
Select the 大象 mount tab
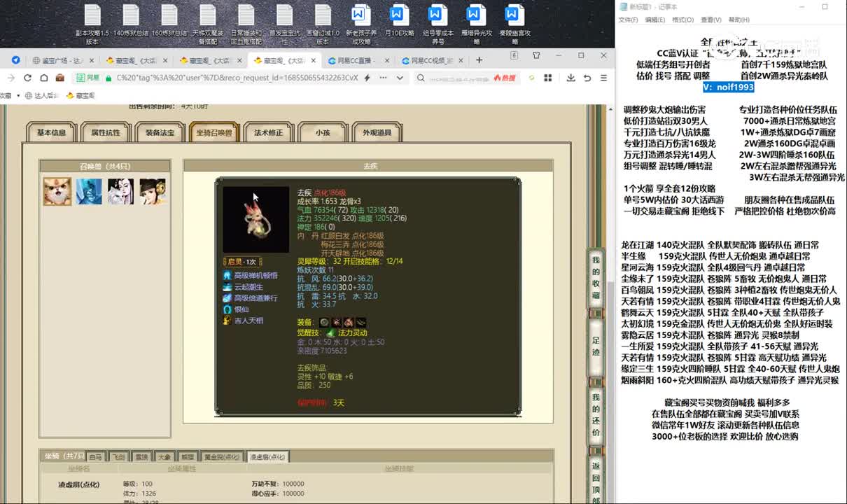(x=164, y=456)
